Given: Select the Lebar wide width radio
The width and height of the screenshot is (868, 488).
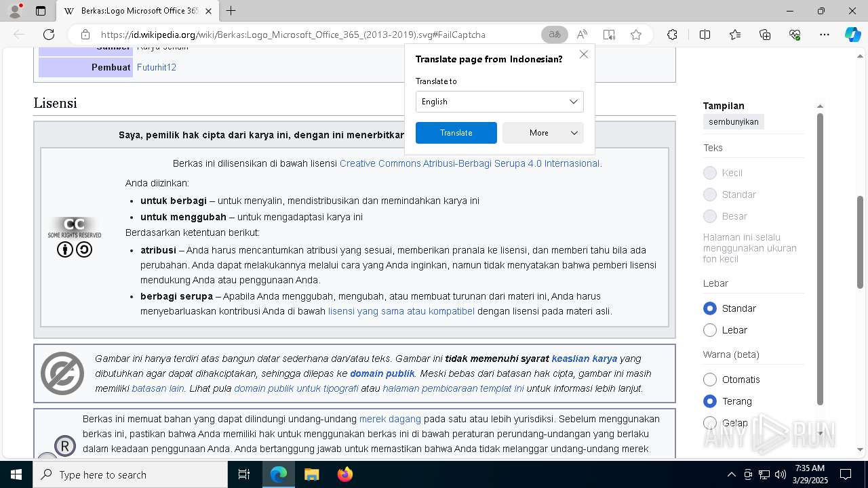Looking at the screenshot, I should (710, 330).
